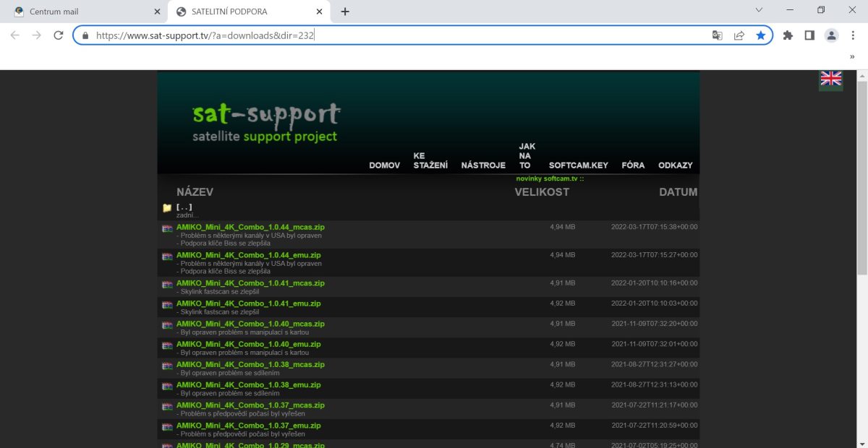Download AMIKO_Mini_4K_Combo_1.0.44_emu.zip

coord(248,255)
